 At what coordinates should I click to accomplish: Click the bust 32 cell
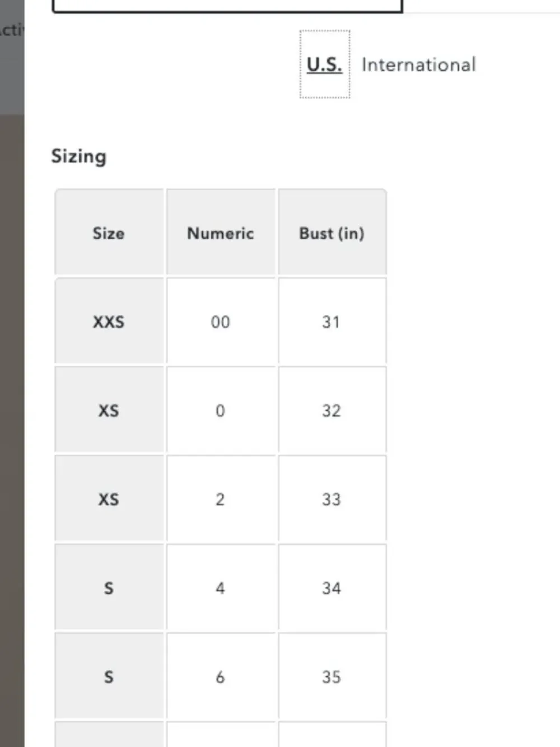[x=332, y=410]
